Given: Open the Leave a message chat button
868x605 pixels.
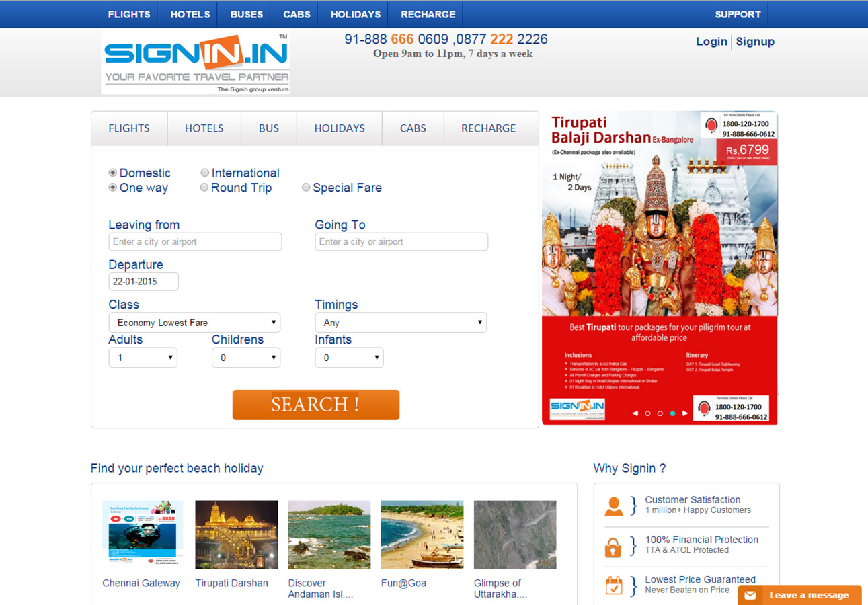Looking at the screenshot, I should (x=799, y=595).
